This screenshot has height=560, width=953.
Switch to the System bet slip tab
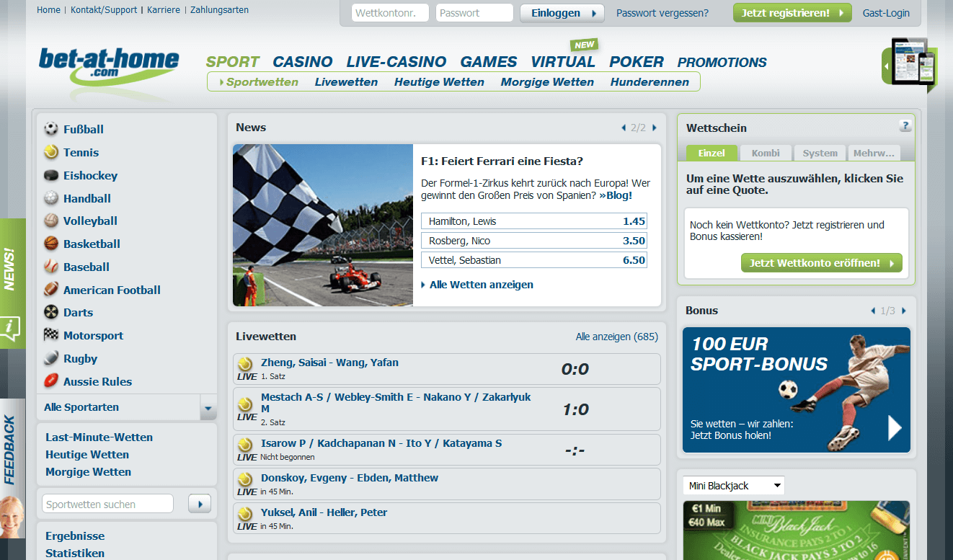click(x=820, y=153)
